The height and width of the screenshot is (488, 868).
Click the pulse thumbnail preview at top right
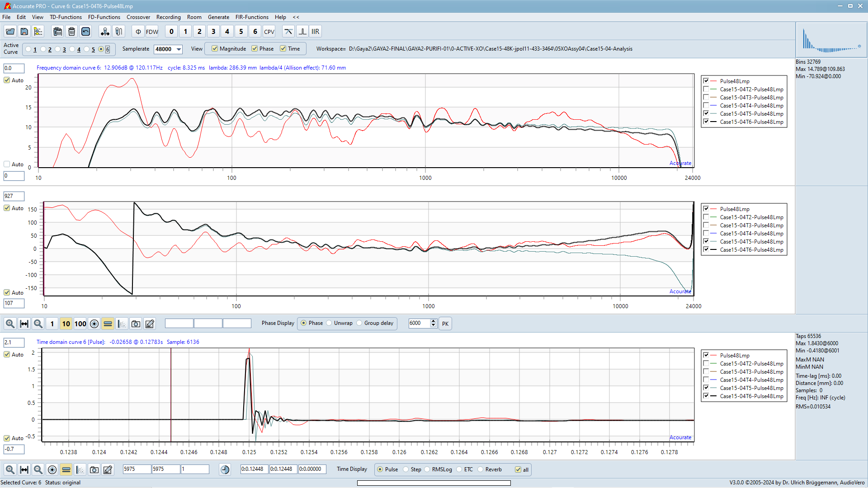pos(831,40)
